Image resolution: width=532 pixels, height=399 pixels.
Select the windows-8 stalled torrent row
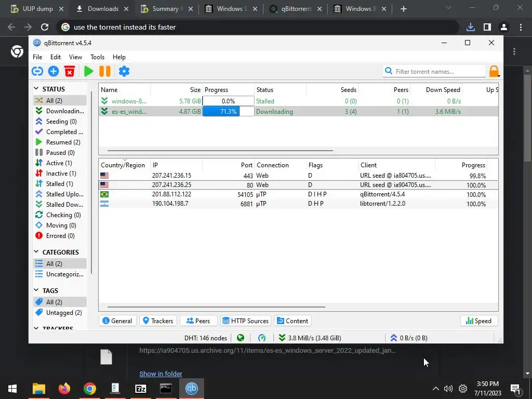click(299, 101)
